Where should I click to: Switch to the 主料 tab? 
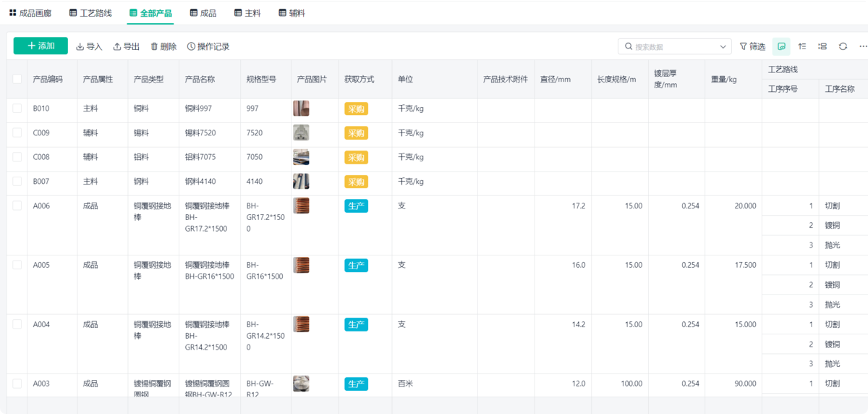coord(247,13)
